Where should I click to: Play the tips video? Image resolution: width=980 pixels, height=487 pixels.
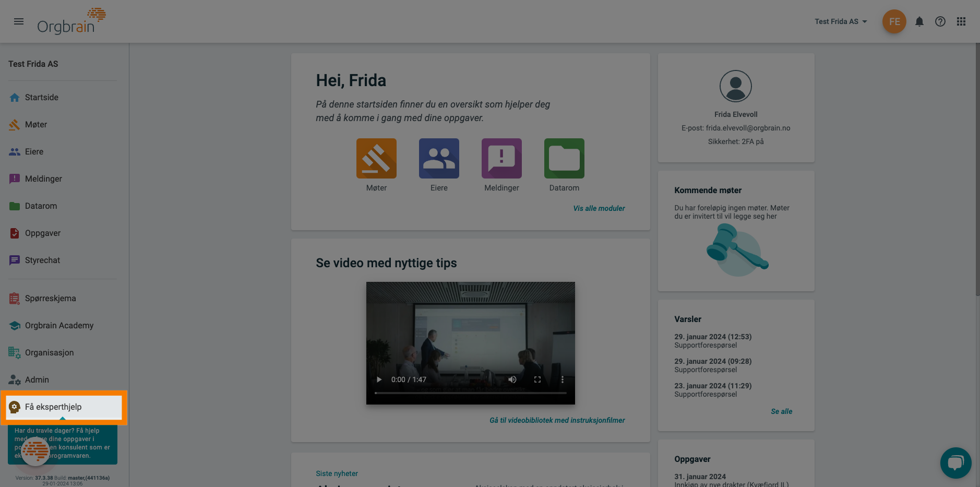point(379,379)
